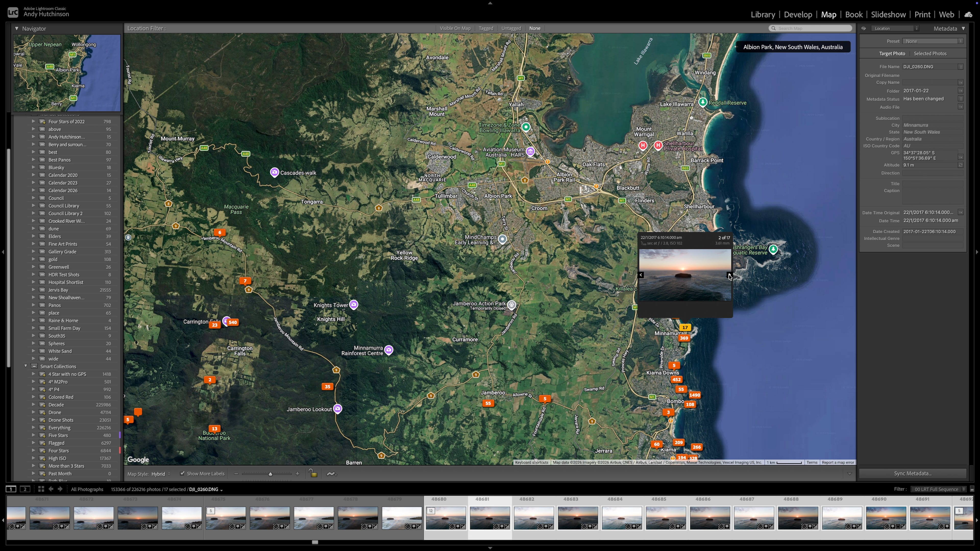Image resolution: width=980 pixels, height=551 pixels.
Task: Adjust the map zoom slider handle
Action: [271, 474]
